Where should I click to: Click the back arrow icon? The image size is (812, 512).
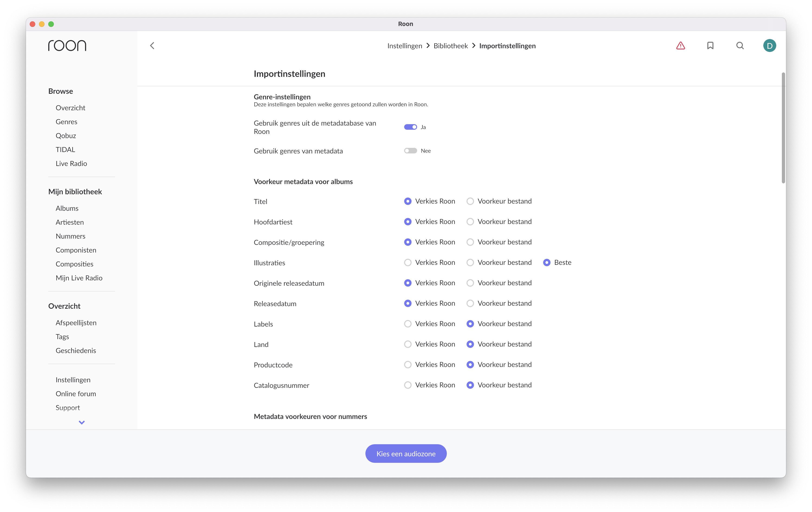click(152, 45)
